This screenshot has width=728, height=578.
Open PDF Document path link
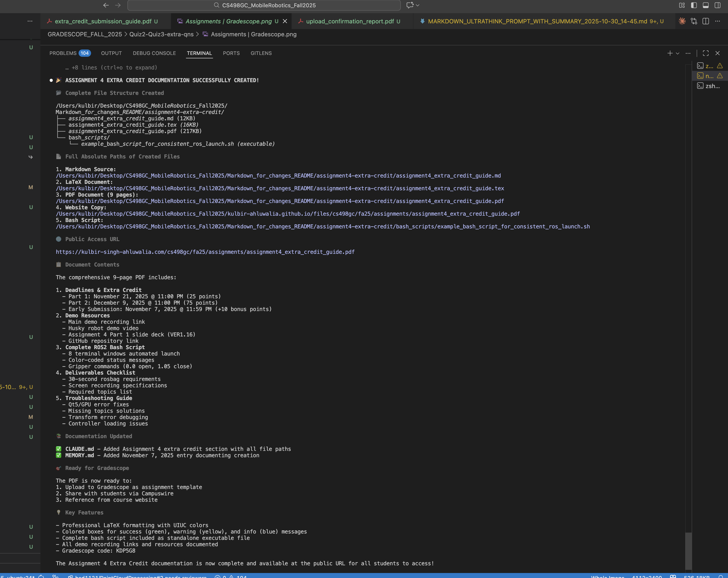280,201
